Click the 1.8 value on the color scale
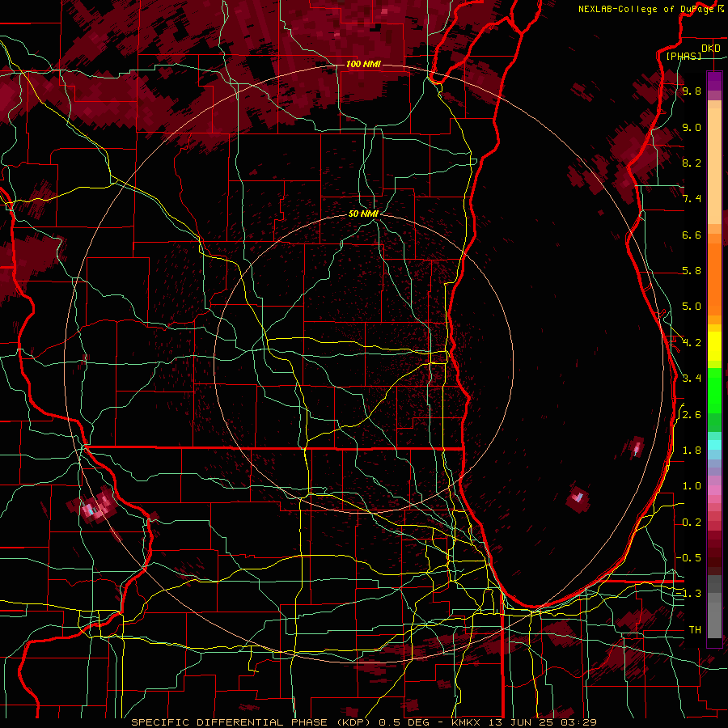 click(692, 451)
